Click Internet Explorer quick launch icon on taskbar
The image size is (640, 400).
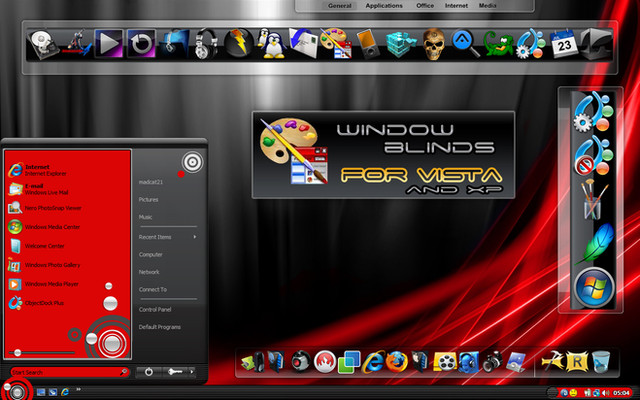coord(64,392)
